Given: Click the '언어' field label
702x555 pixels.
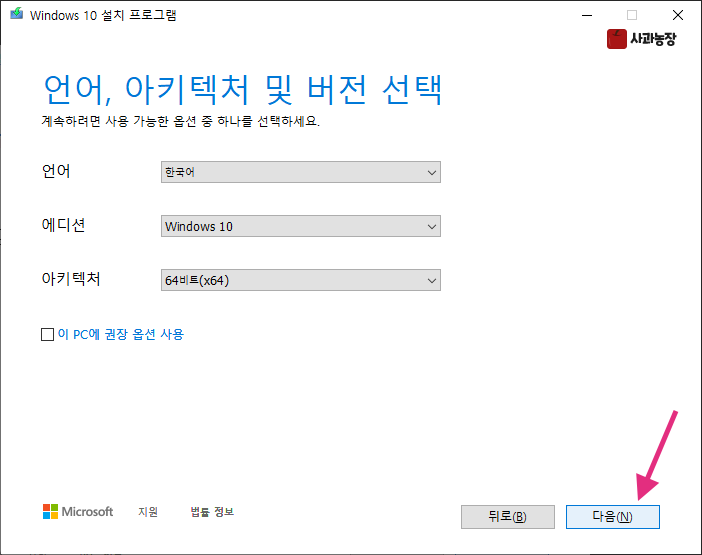Looking at the screenshot, I should click(56, 171).
